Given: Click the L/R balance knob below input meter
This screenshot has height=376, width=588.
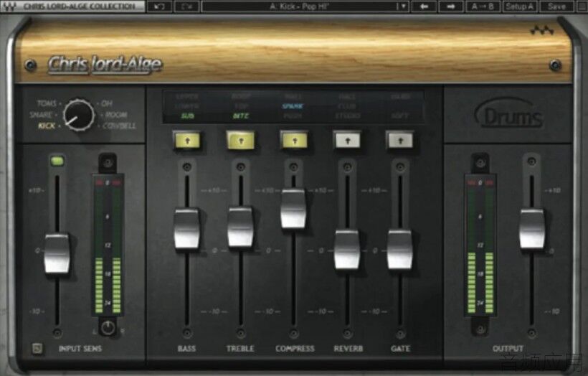Looking at the screenshot, I should click(108, 328).
